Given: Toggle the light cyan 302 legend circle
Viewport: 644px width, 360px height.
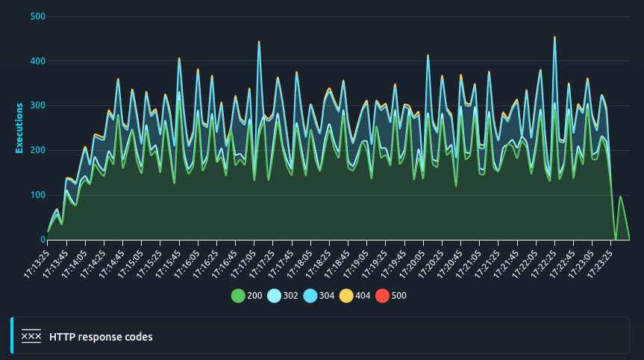Looking at the screenshot, I should (x=274, y=296).
